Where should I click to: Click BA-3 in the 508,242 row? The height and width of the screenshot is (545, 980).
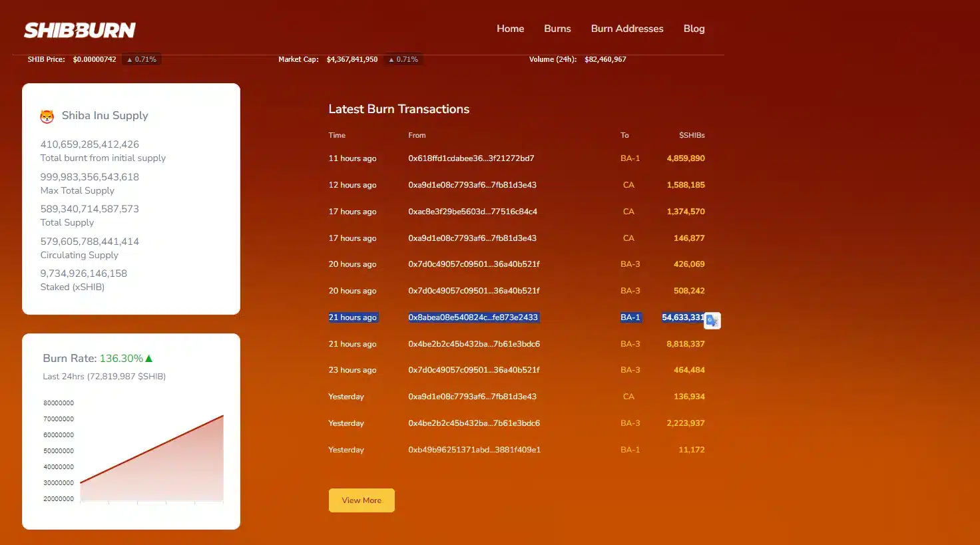point(630,291)
